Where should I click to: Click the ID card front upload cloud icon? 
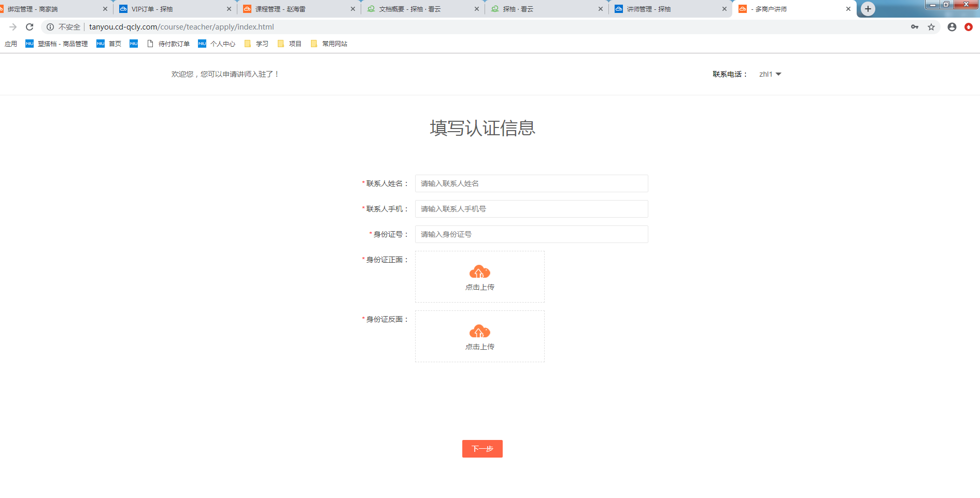(479, 272)
